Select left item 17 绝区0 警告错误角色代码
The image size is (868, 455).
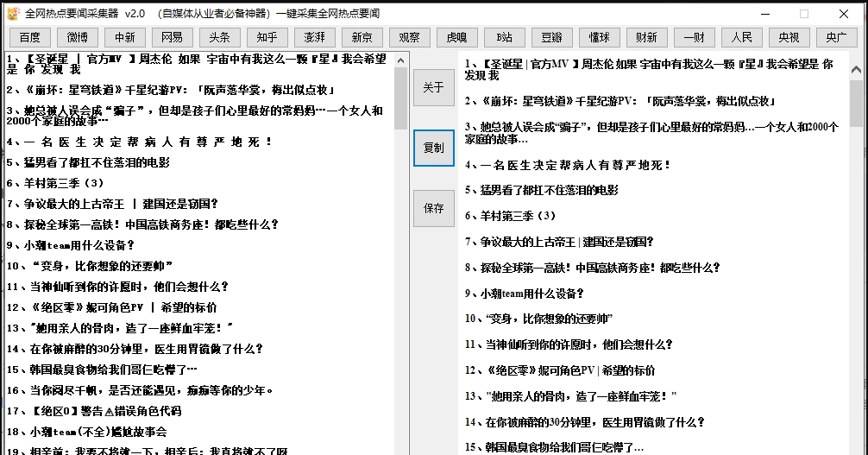click(94, 411)
